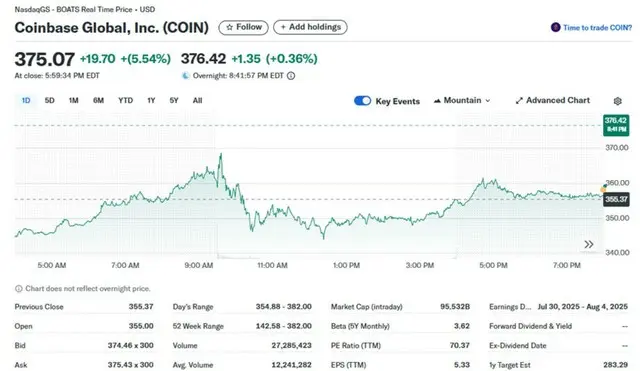Open chart settings gear icon
The height and width of the screenshot is (371, 640).
(x=618, y=101)
